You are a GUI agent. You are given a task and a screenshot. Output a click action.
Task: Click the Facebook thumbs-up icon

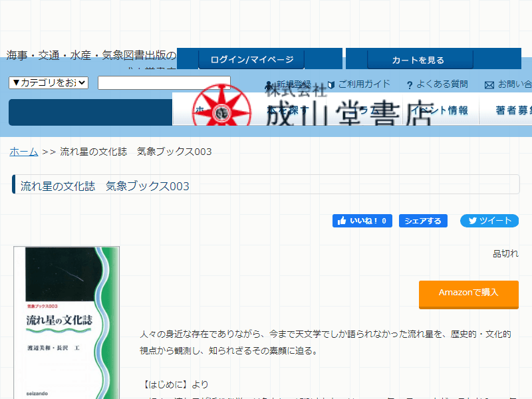point(342,221)
